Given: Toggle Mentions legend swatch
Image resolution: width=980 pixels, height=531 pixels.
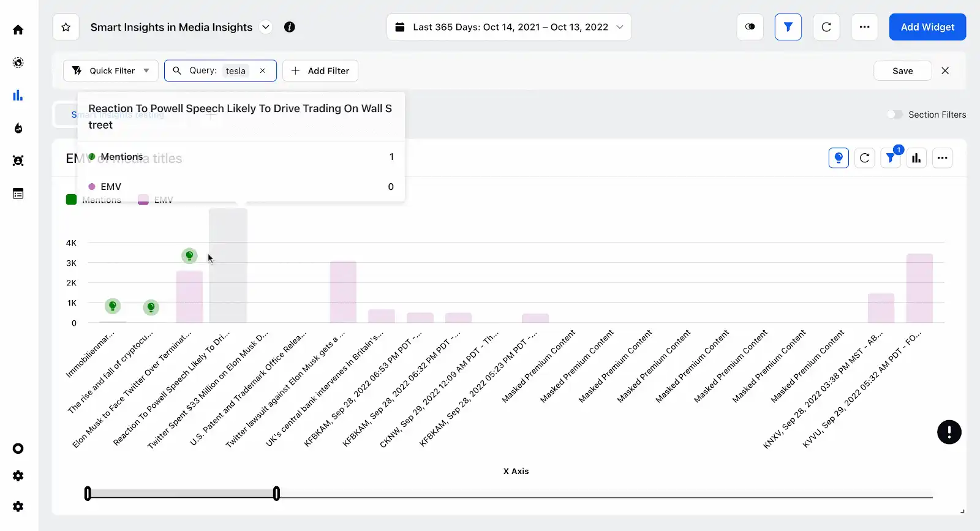Looking at the screenshot, I should tap(71, 200).
